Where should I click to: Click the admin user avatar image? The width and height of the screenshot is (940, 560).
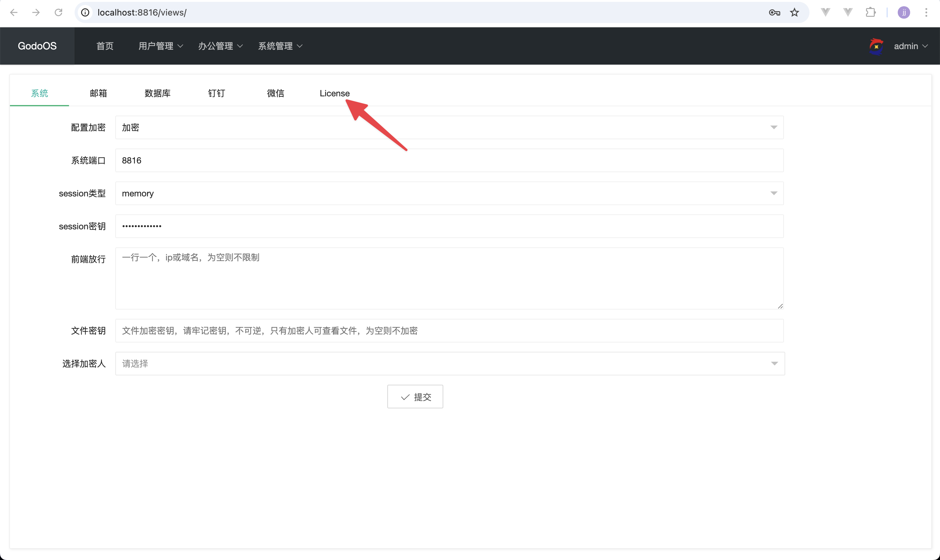[x=876, y=46]
